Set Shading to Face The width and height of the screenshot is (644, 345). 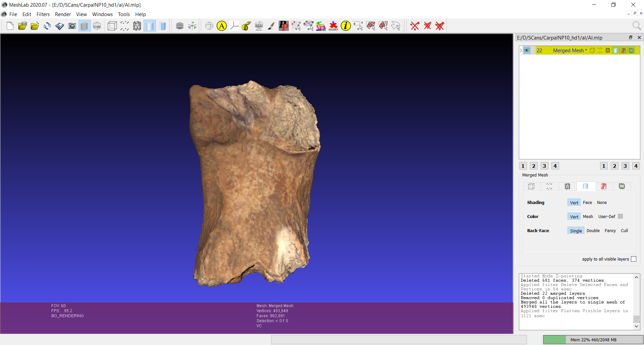[x=587, y=202]
